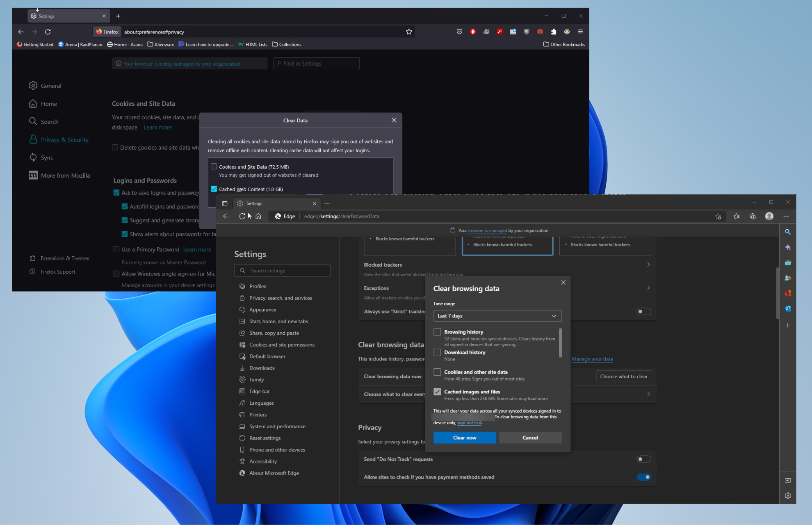Go to the Edge home page icon

(258, 216)
